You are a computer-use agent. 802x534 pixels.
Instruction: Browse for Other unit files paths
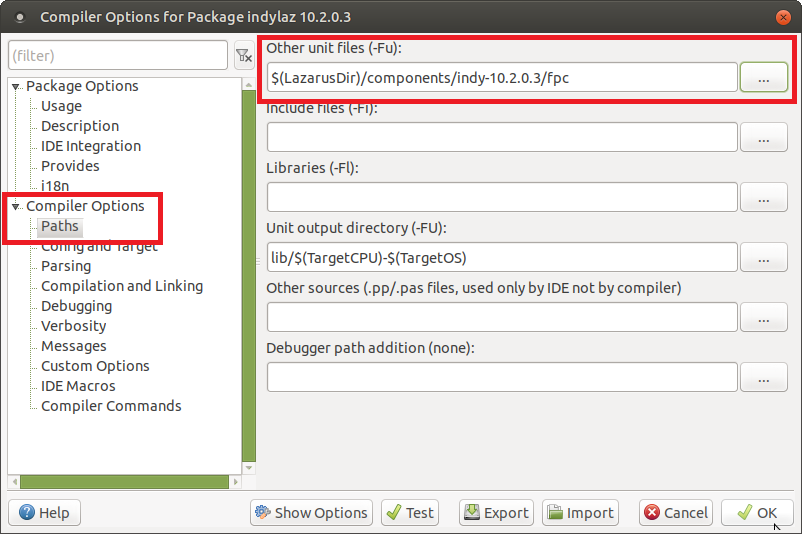click(x=764, y=77)
